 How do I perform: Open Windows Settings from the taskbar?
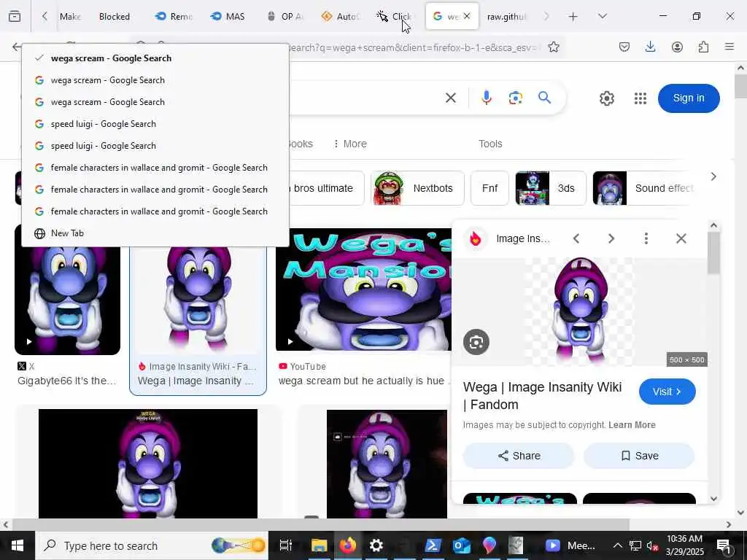376,545
